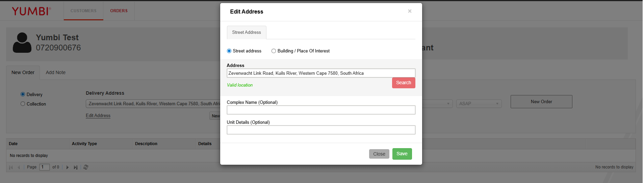Viewport: 644px width, 183px height.
Task: Switch to the Add Note tab
Action: 56,72
